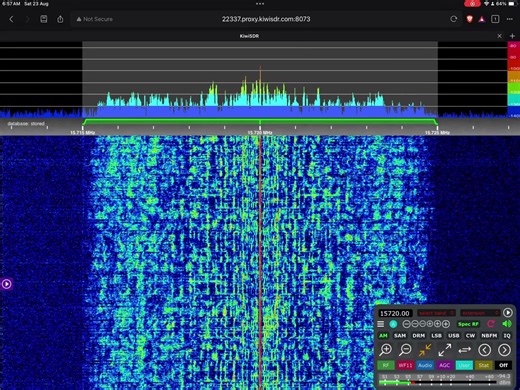Tap the Not Secure warning label
520x390 pixels.
[95, 19]
